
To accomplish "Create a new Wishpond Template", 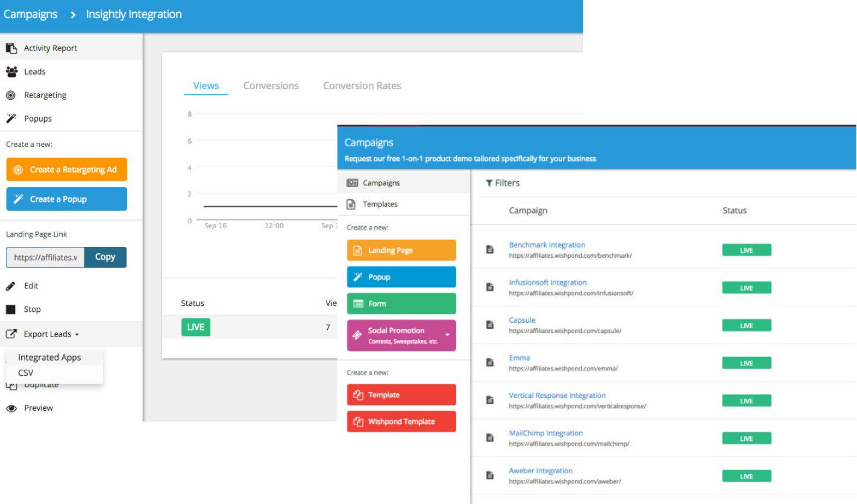I will [x=401, y=422].
